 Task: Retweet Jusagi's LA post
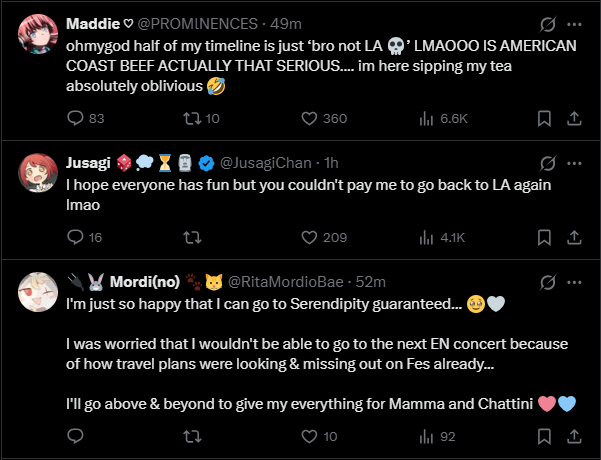197,237
